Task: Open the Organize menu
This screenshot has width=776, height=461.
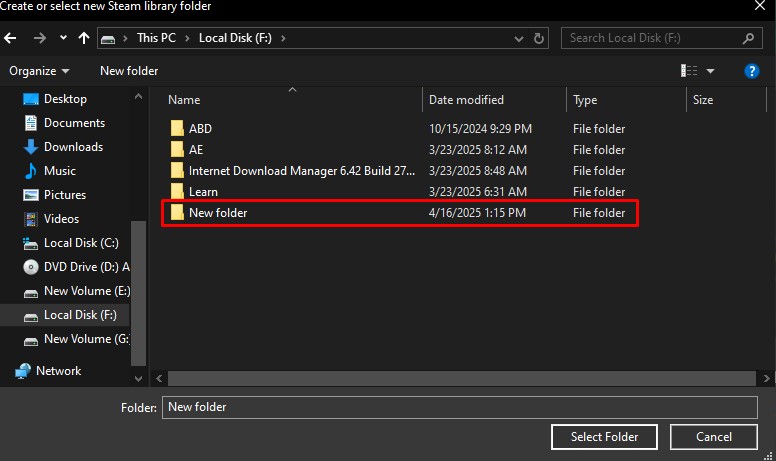Action: coord(39,71)
